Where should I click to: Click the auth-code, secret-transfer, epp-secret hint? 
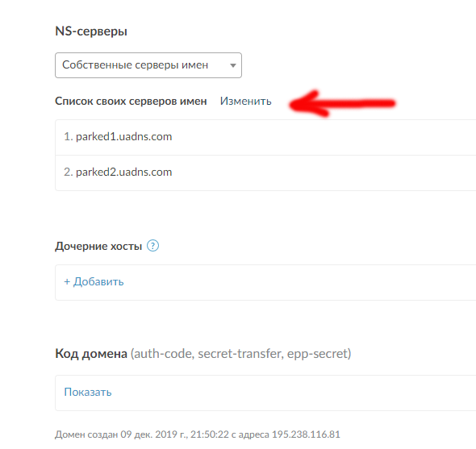pyautogui.click(x=240, y=354)
